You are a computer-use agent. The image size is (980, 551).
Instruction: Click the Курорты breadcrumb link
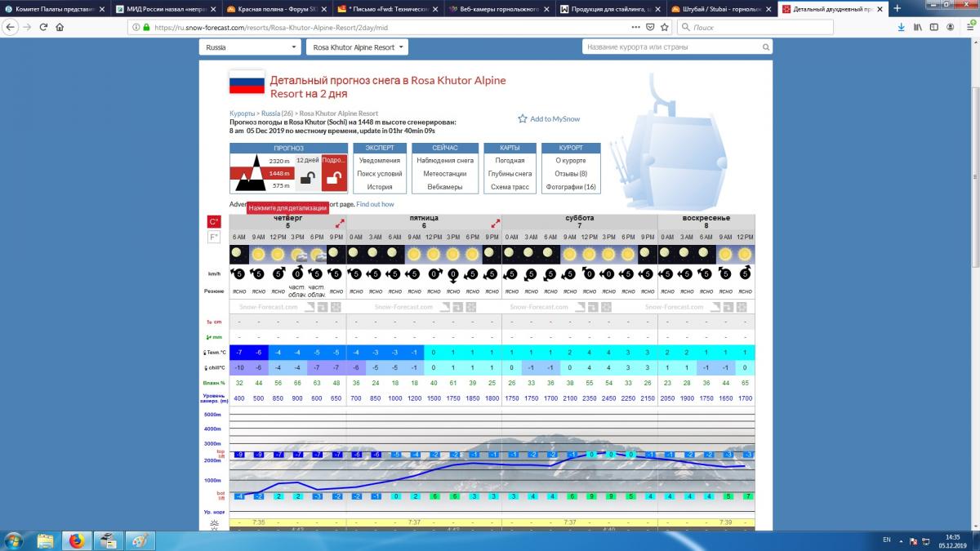242,113
